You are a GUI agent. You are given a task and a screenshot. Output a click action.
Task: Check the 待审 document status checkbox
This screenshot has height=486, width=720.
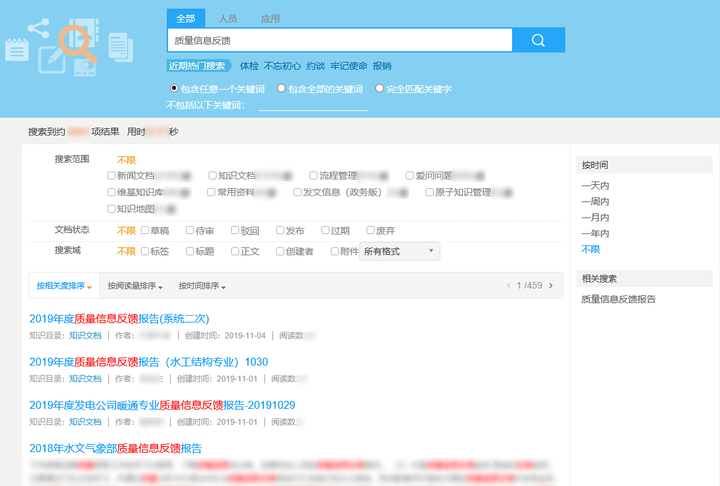pyautogui.click(x=190, y=230)
